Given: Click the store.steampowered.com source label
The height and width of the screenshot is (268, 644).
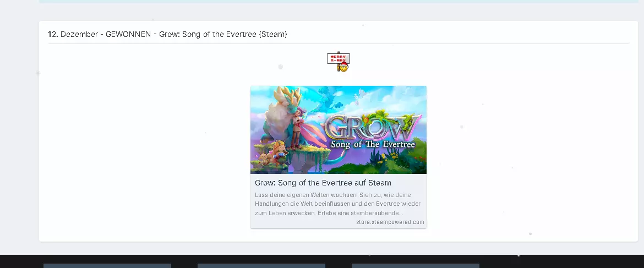Looking at the screenshot, I should (390, 222).
